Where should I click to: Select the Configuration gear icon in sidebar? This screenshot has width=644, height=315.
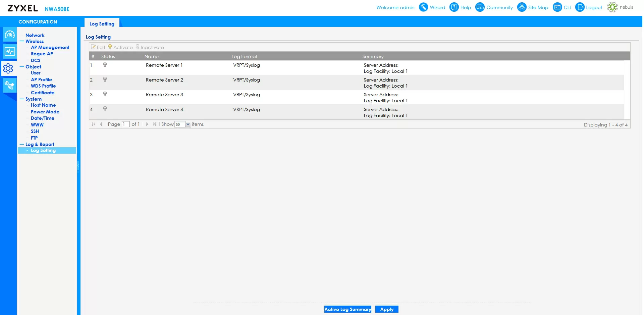pyautogui.click(x=8, y=68)
